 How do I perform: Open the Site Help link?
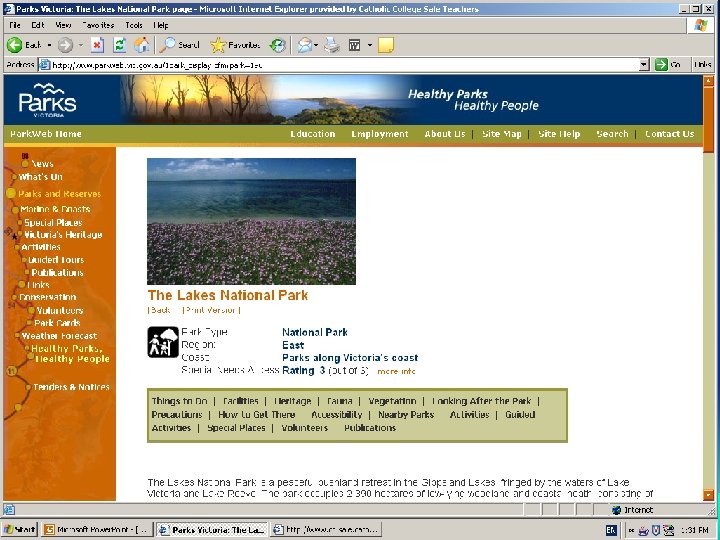pyautogui.click(x=559, y=134)
